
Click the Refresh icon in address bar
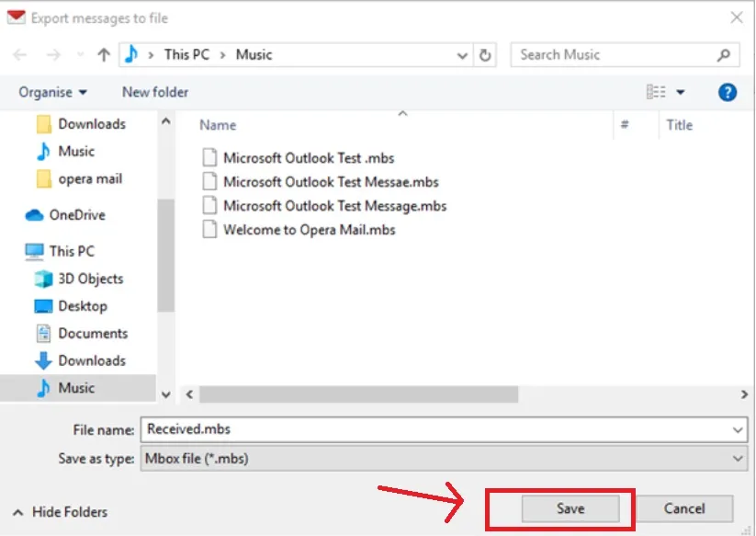(486, 55)
